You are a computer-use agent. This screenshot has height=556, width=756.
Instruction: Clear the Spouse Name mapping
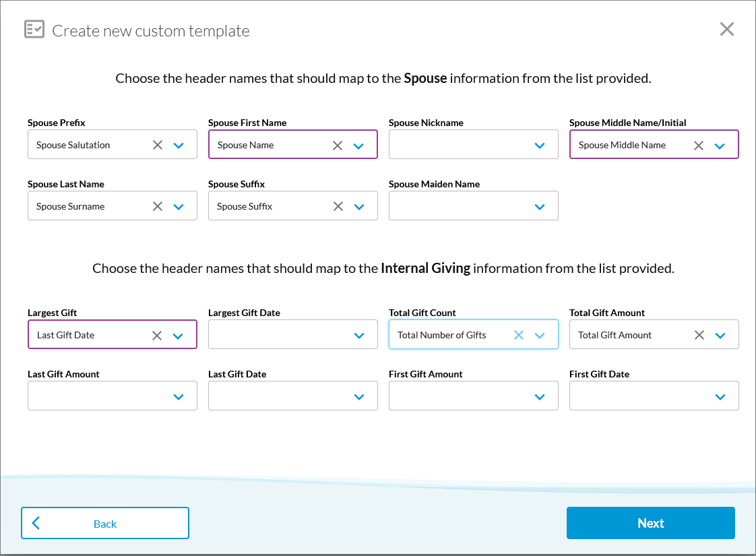coord(338,144)
